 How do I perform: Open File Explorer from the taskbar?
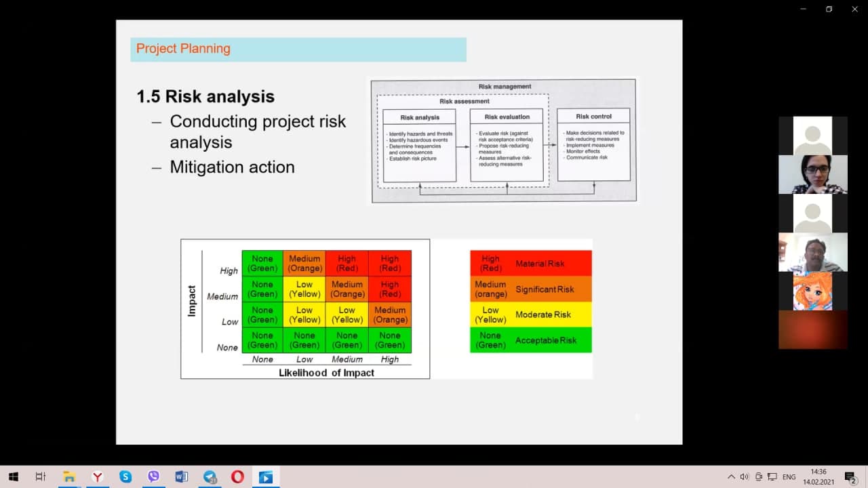pyautogui.click(x=69, y=477)
